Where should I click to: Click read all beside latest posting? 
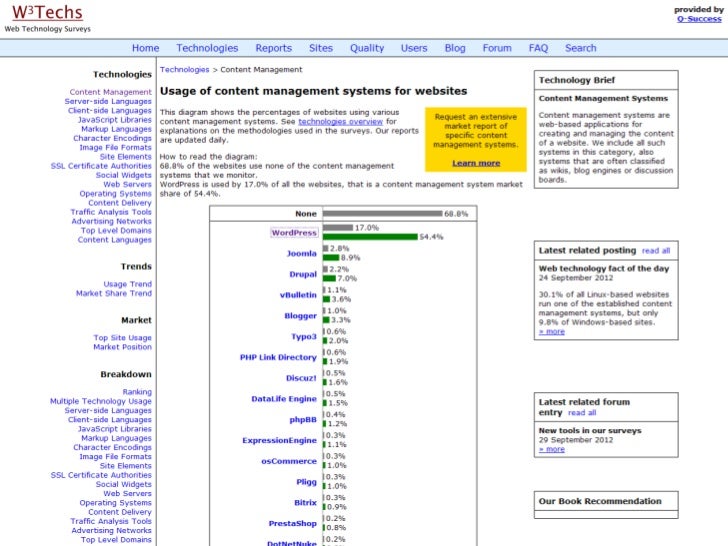[656, 250]
